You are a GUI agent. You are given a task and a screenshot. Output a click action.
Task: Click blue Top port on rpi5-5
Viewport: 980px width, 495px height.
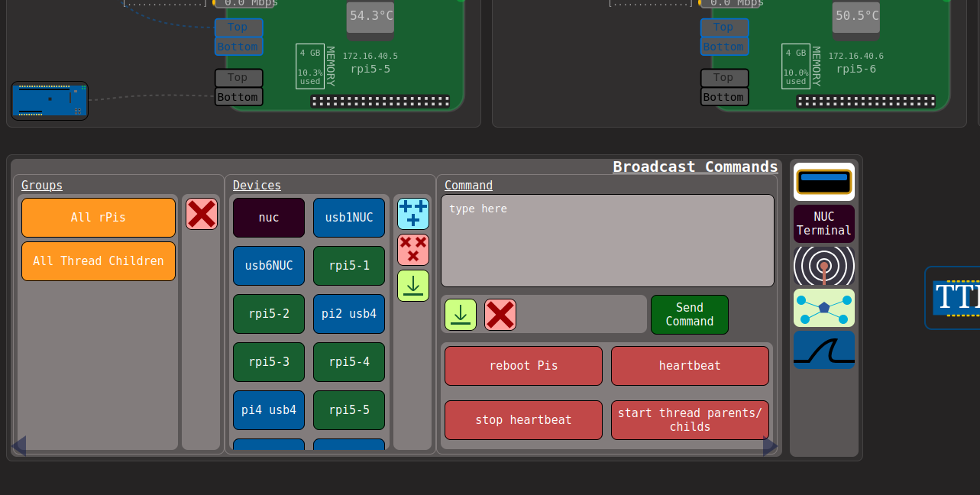[x=238, y=27]
